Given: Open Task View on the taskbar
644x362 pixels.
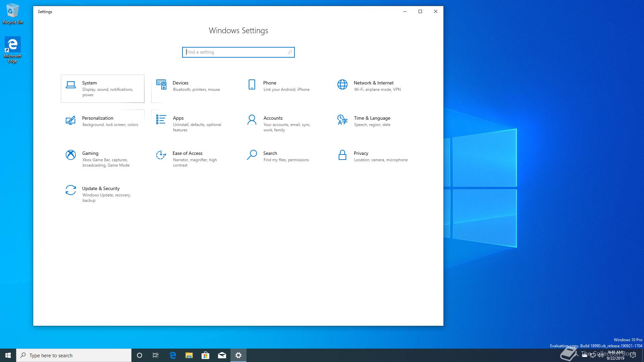Looking at the screenshot, I should point(156,355).
